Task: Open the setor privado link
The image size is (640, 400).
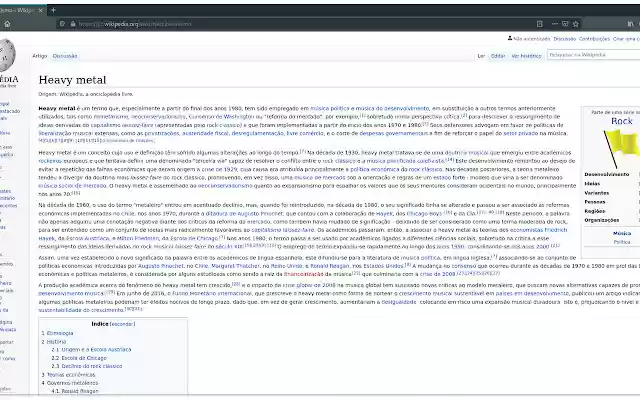Action: (520, 133)
